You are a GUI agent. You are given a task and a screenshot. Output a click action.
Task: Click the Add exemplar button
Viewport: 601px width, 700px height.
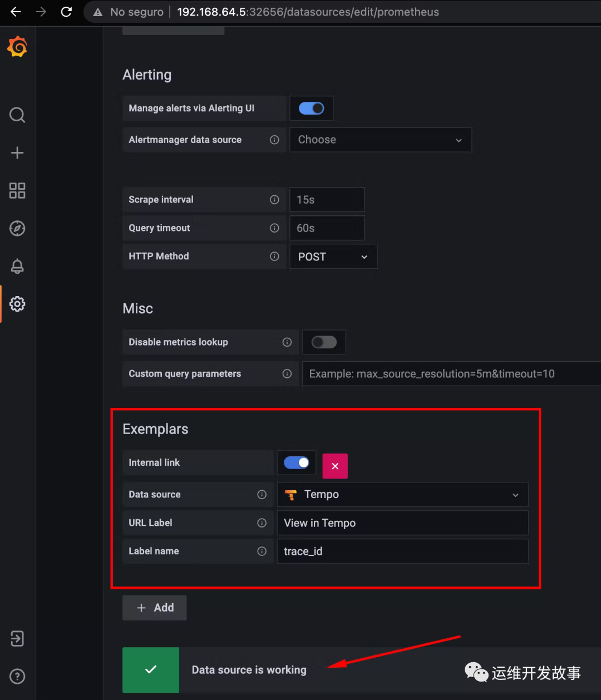pos(155,608)
